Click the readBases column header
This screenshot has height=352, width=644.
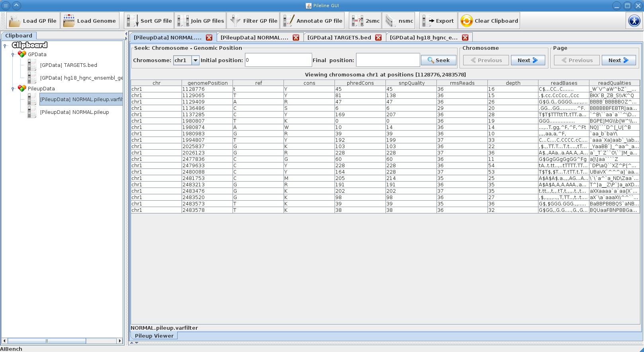[x=564, y=83]
